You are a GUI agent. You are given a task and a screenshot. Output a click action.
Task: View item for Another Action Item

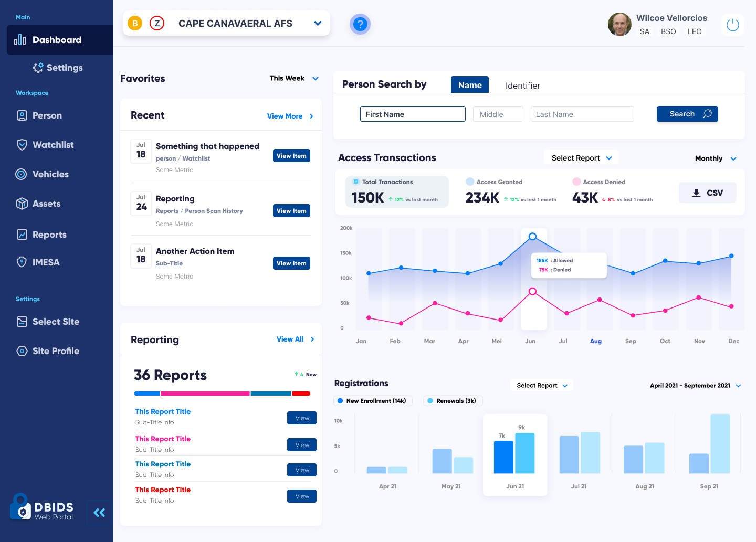coord(291,263)
